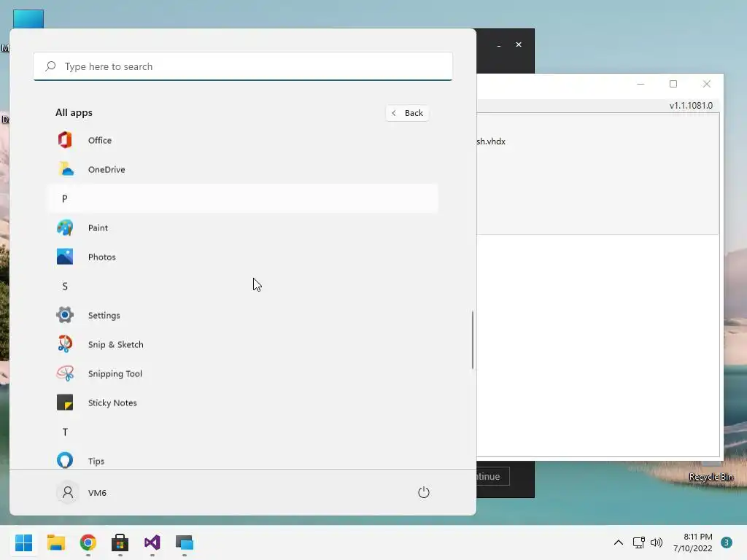Viewport: 747px width, 560px height.
Task: Launch Snip & Sketch
Action: [242, 344]
